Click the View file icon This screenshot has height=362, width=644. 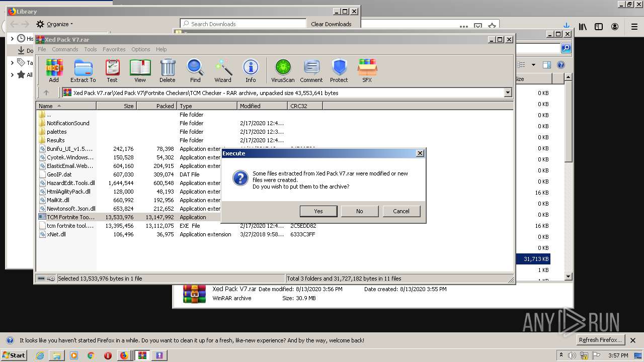[140, 70]
